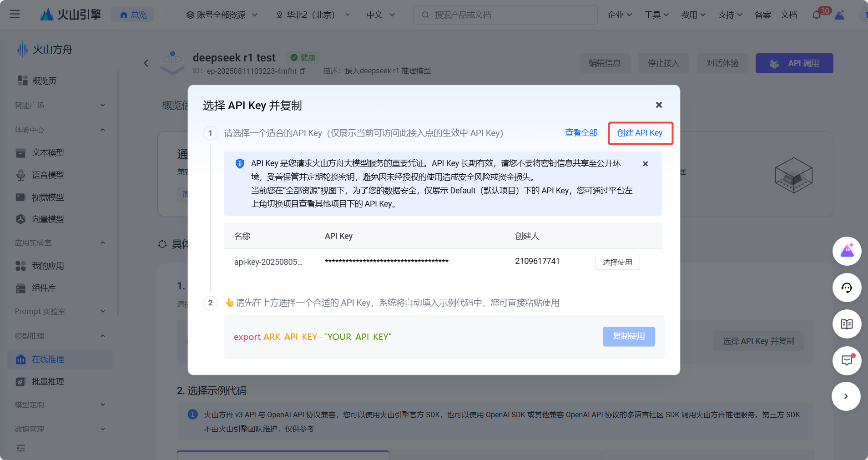Open the notification bell with 30 badge
This screenshot has height=460, width=868.
[x=817, y=15]
